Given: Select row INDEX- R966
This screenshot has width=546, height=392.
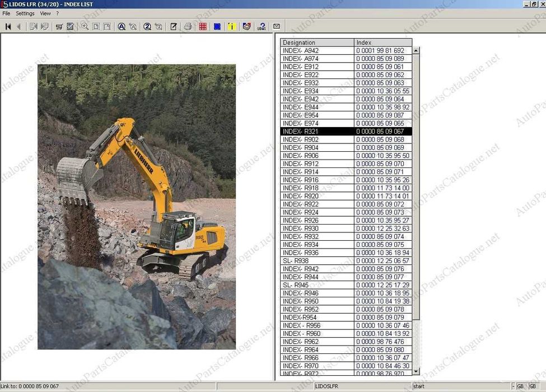Looking at the screenshot, I should (x=346, y=357).
